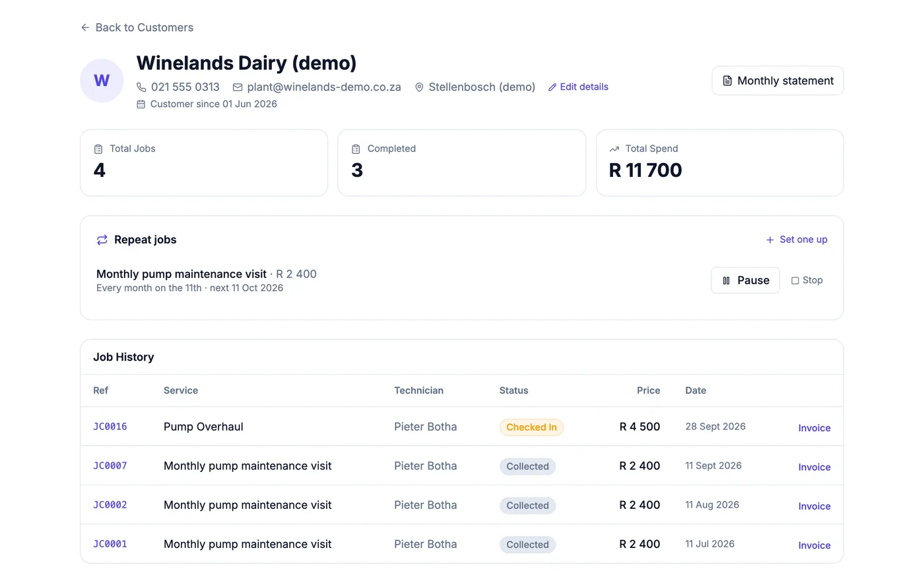This screenshot has height=573, width=924.
Task: Click the plus icon beside Set one up
Action: tap(770, 240)
